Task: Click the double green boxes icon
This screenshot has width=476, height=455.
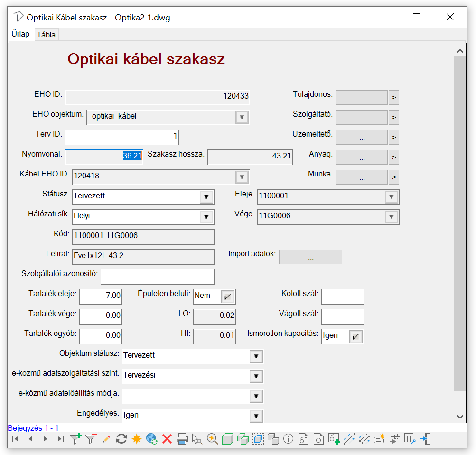Action: coord(243,439)
